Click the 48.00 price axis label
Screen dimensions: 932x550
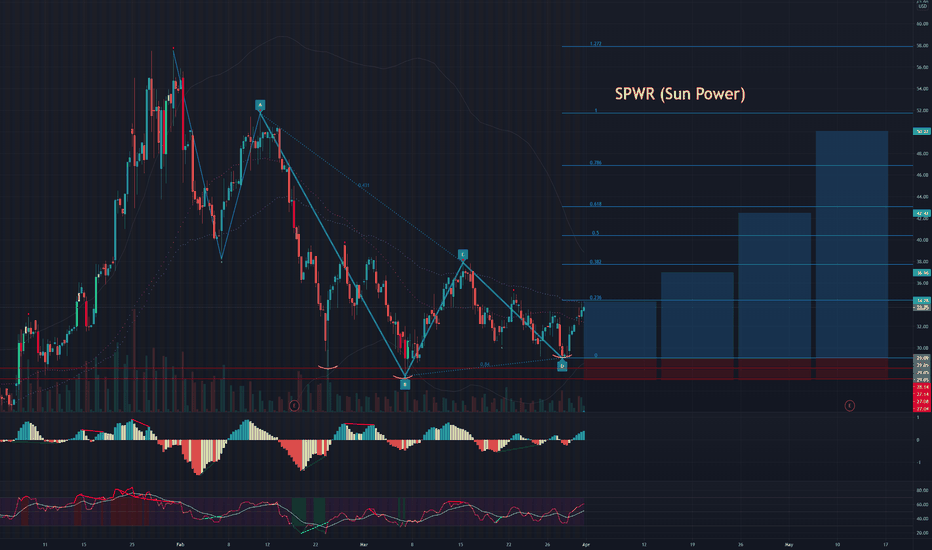tap(922, 153)
